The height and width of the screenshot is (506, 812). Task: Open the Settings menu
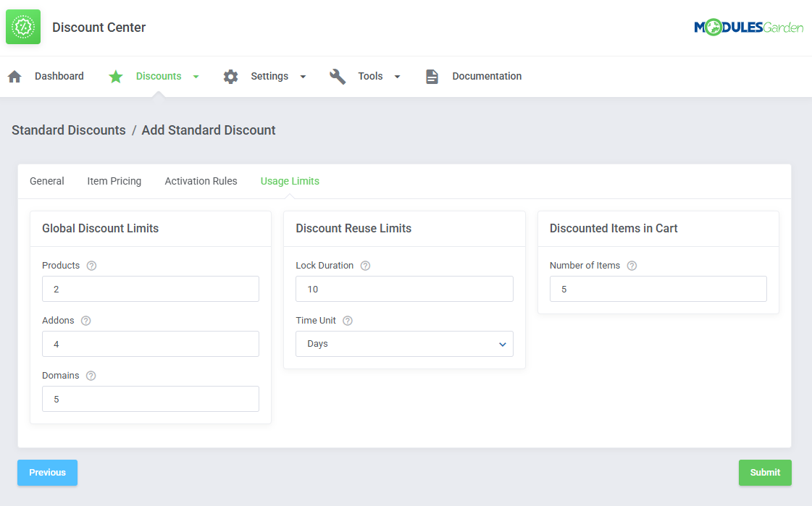tap(269, 76)
